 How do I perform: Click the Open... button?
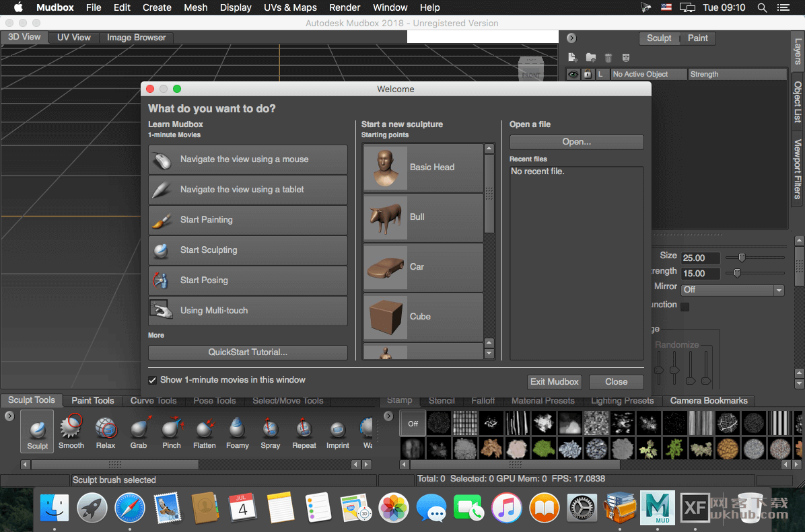click(576, 142)
